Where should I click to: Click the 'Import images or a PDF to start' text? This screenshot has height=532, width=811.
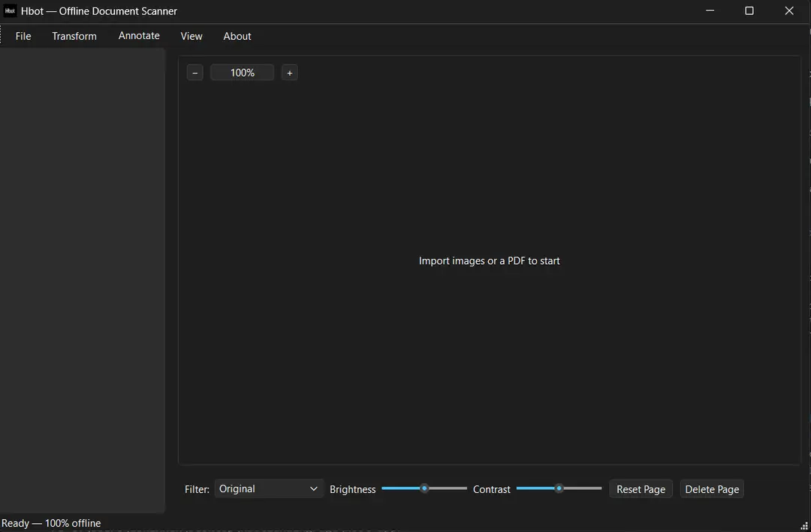click(x=490, y=261)
